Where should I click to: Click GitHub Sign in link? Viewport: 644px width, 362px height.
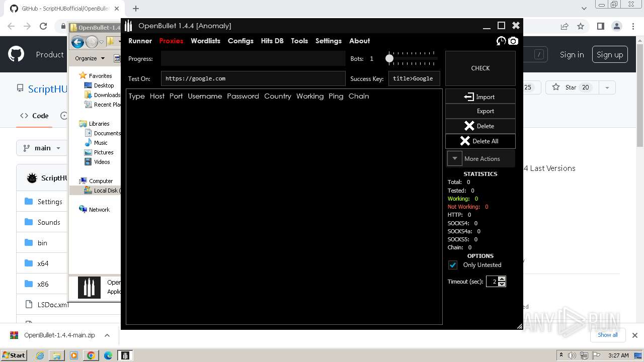coord(572,55)
